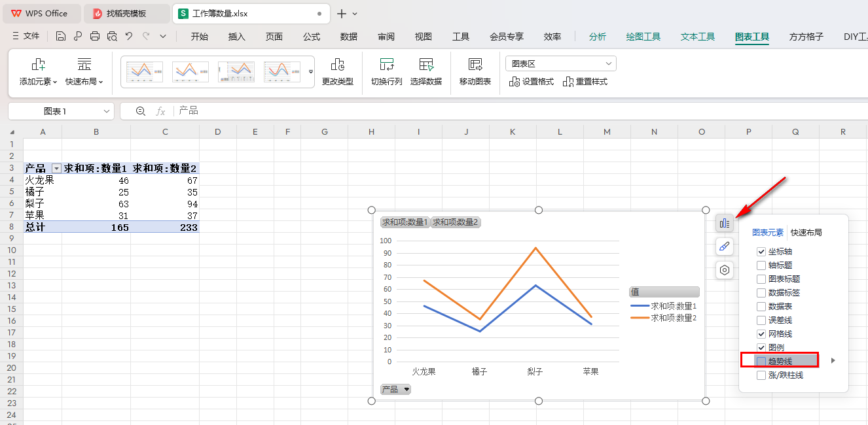Check the 数据标签 checkbox
The image size is (868, 425).
click(x=761, y=293)
